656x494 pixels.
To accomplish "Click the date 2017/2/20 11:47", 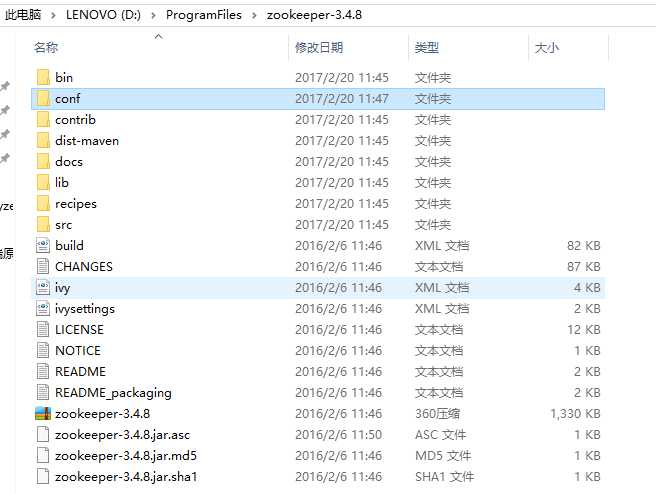I will [342, 98].
